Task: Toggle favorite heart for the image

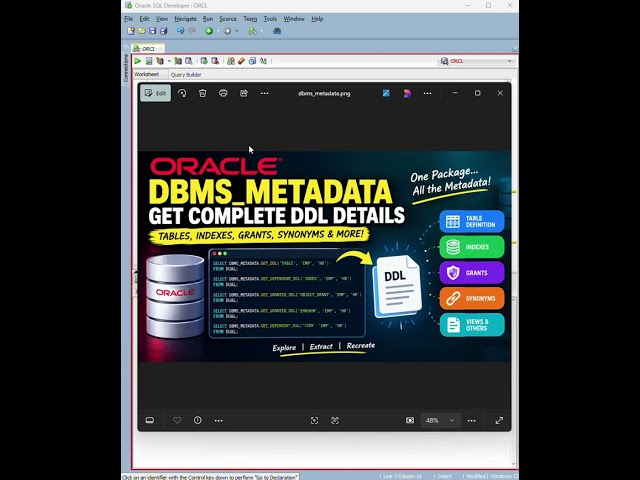Action: tap(177, 420)
